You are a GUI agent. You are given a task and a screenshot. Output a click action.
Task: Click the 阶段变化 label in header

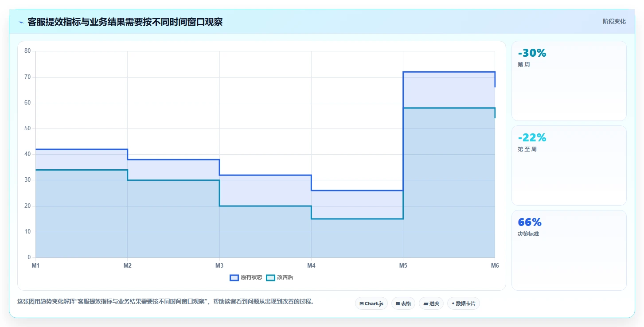614,21
